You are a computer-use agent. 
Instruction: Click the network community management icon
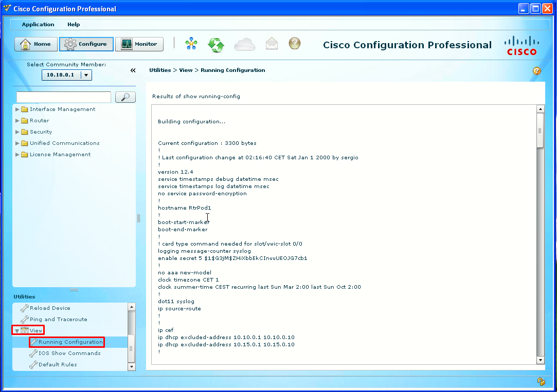tap(191, 44)
